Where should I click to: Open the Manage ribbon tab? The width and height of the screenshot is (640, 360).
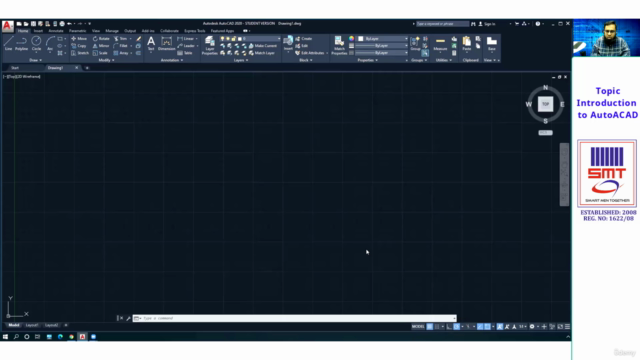click(112, 31)
